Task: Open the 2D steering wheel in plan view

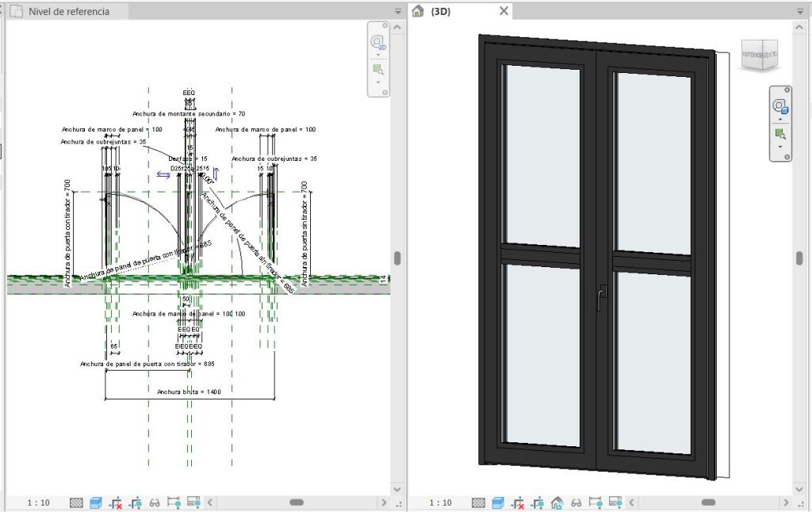Action: coord(378,42)
